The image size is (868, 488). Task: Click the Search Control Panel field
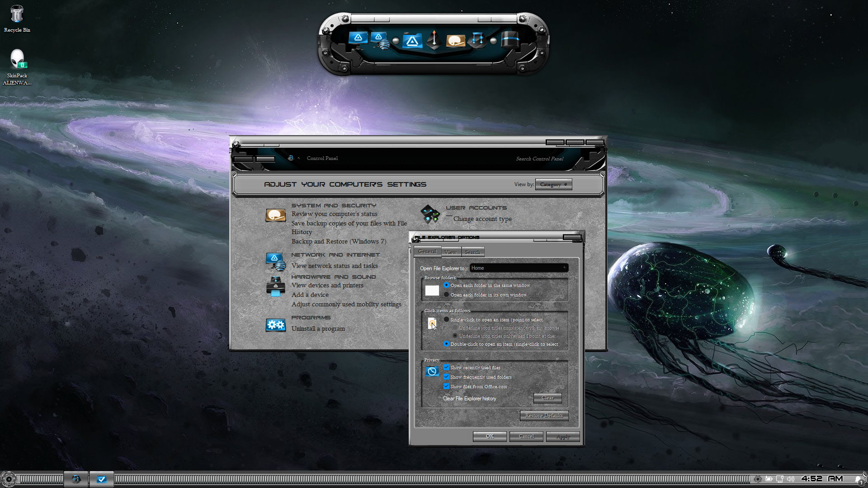pyautogui.click(x=540, y=159)
